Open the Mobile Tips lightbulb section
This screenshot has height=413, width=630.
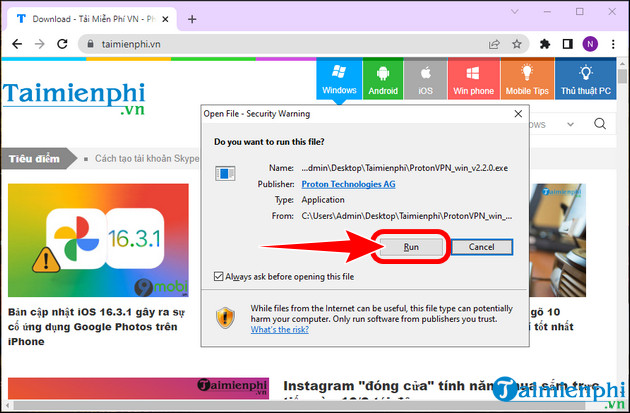(x=525, y=79)
